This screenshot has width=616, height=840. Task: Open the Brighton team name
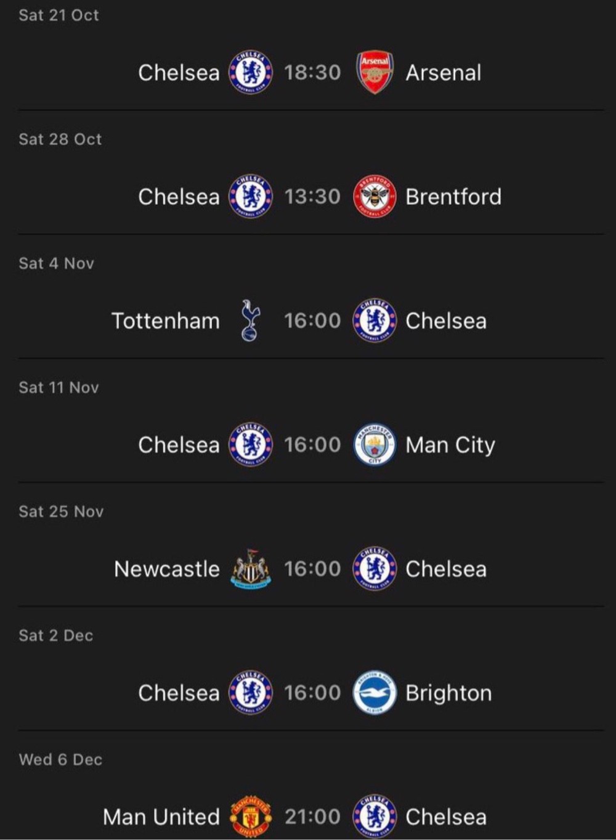point(448,693)
